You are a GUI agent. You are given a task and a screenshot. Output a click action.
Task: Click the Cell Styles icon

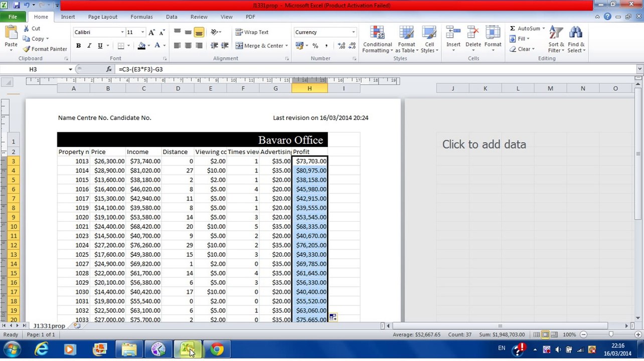pyautogui.click(x=429, y=33)
